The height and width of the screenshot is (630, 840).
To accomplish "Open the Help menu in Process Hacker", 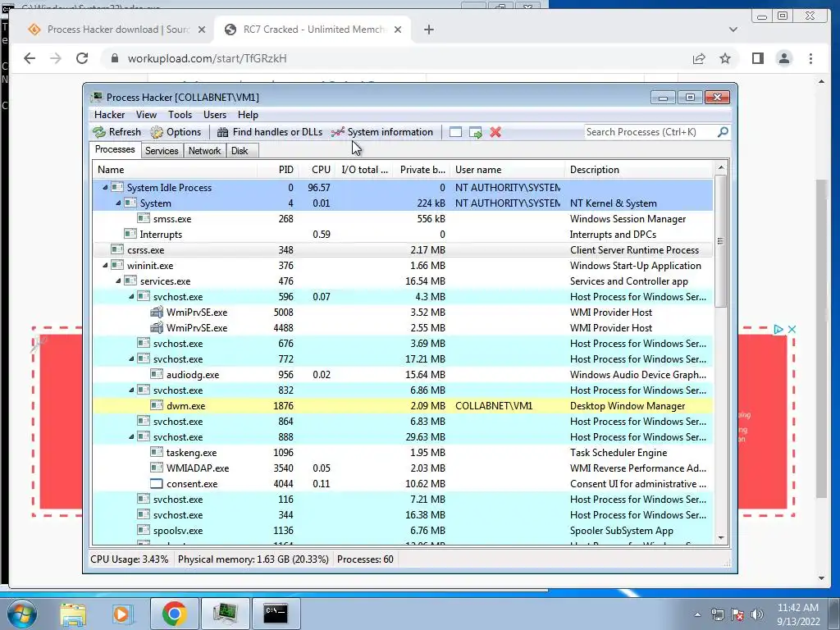I will click(x=248, y=115).
